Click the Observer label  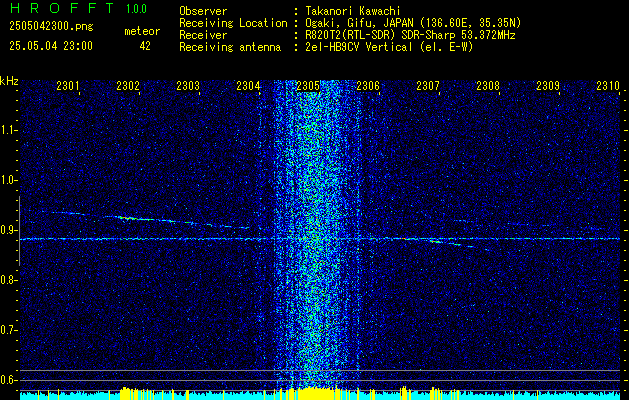(x=203, y=11)
